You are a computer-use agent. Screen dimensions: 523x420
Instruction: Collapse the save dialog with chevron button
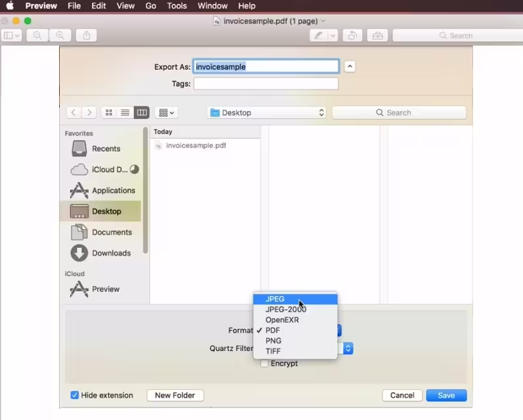click(350, 66)
